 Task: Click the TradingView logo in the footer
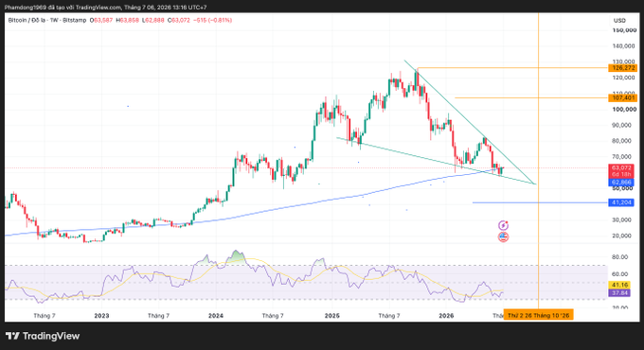[43, 336]
